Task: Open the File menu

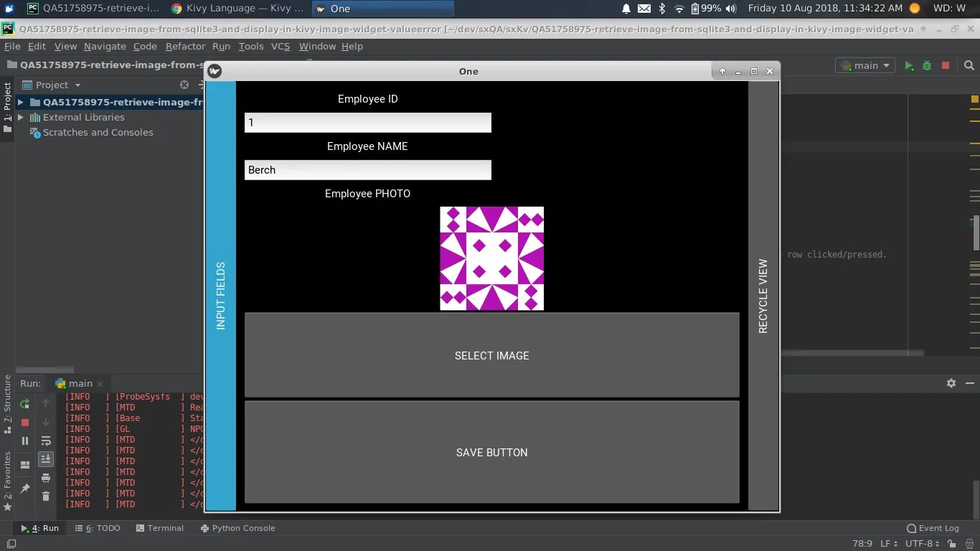Action: click(x=12, y=46)
